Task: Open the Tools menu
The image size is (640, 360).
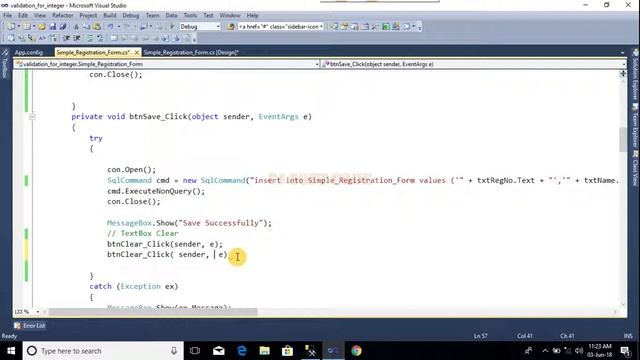Action: coord(190,16)
